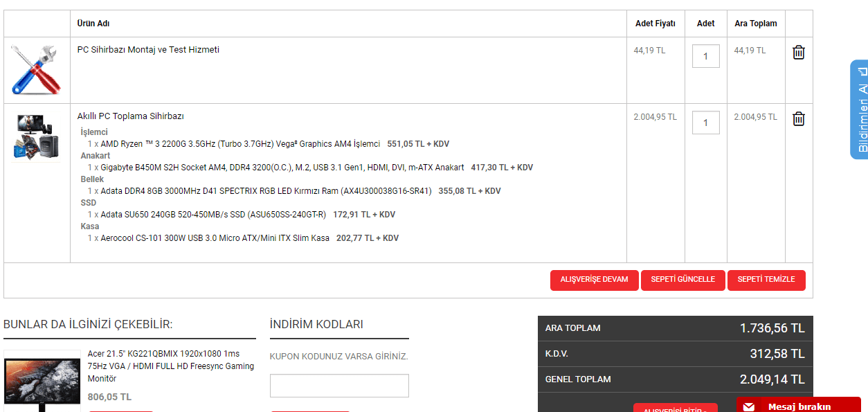Image resolution: width=868 pixels, height=412 pixels.
Task: Click envelope icon in Mesaj bırakın widget
Action: 748,407
